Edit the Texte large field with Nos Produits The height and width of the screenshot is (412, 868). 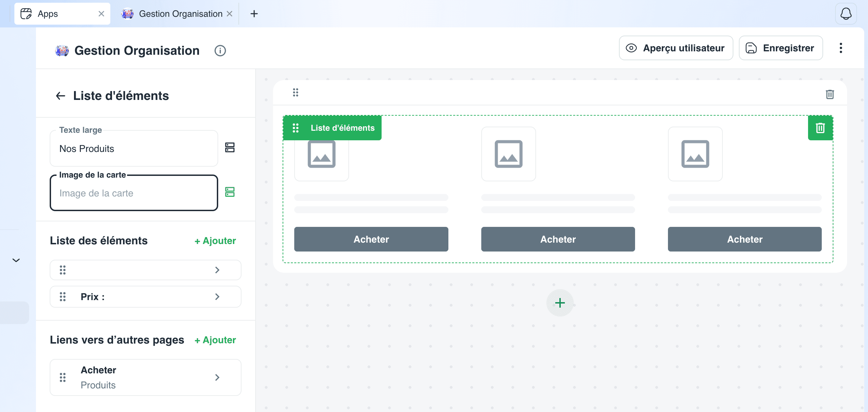pos(134,149)
